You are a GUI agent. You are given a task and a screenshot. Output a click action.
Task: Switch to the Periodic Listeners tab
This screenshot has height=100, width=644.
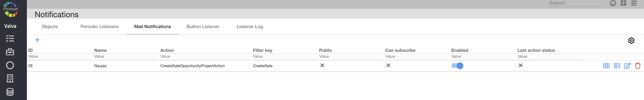(99, 27)
